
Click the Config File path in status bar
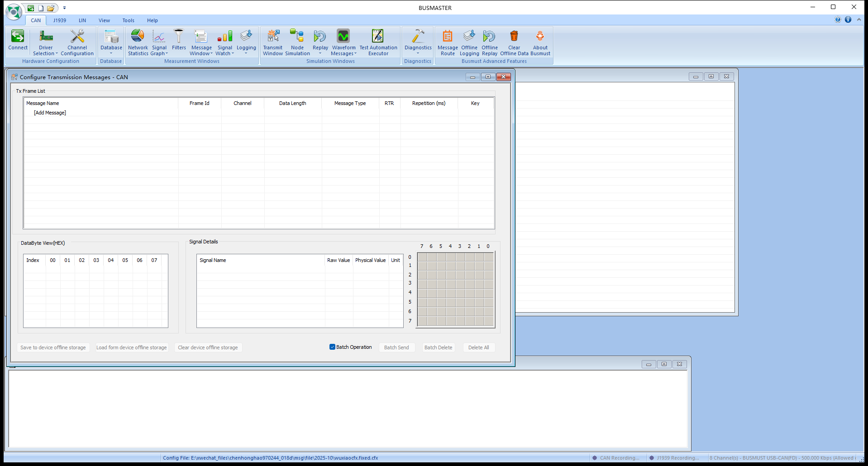(x=270, y=458)
